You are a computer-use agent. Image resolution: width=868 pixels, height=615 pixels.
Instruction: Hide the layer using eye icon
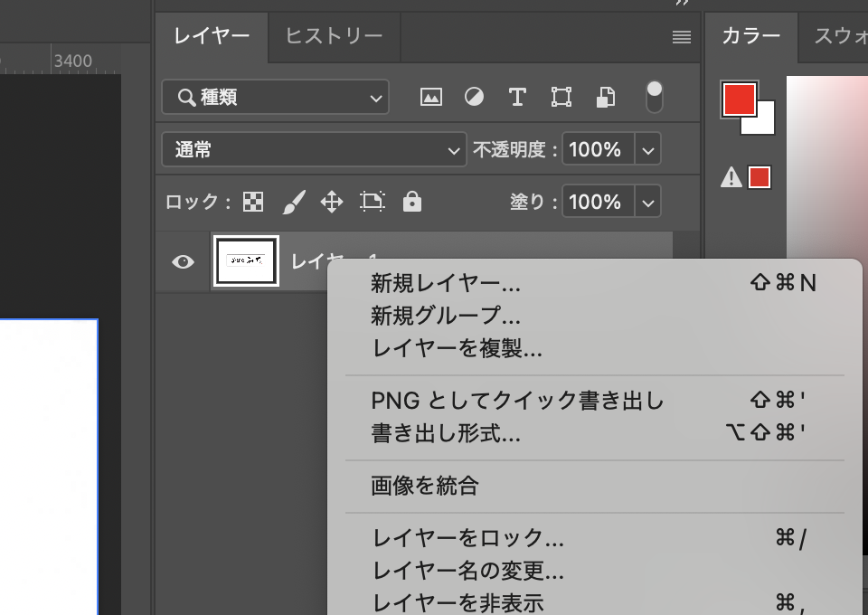pyautogui.click(x=184, y=262)
